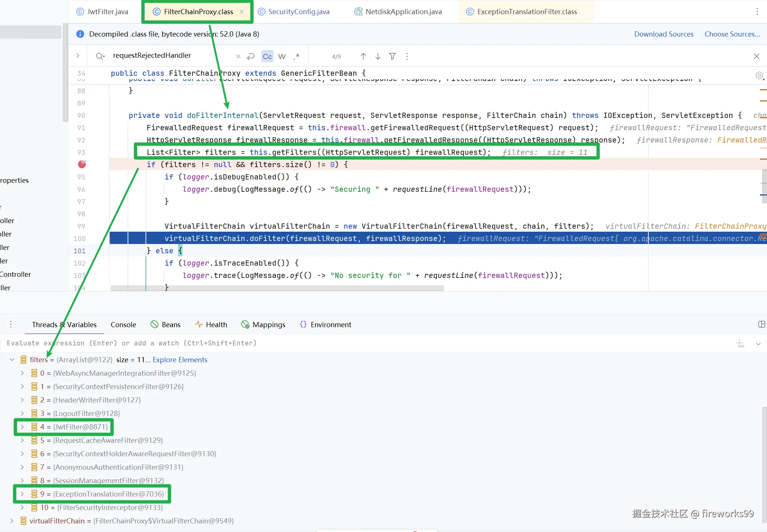The image size is (767, 532).
Task: Close the FilterChainProxy.class tab
Action: pyautogui.click(x=242, y=12)
